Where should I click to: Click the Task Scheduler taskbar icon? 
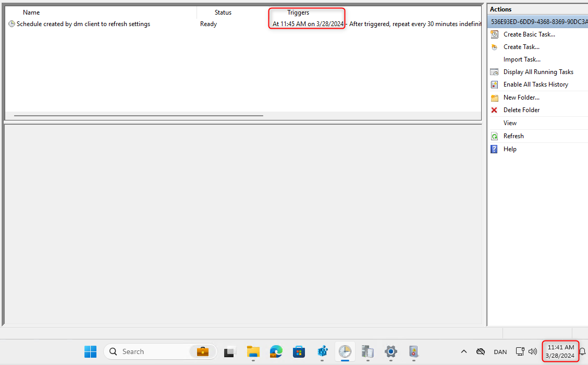point(345,351)
